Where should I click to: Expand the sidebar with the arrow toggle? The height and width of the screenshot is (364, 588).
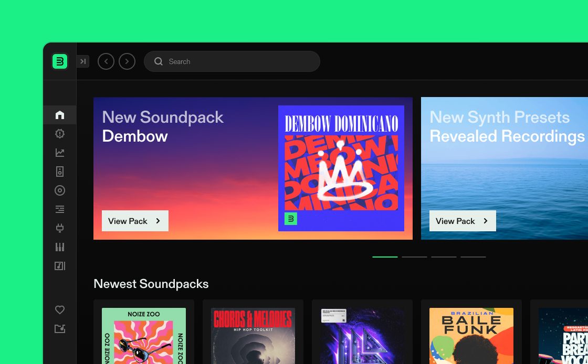coord(83,61)
